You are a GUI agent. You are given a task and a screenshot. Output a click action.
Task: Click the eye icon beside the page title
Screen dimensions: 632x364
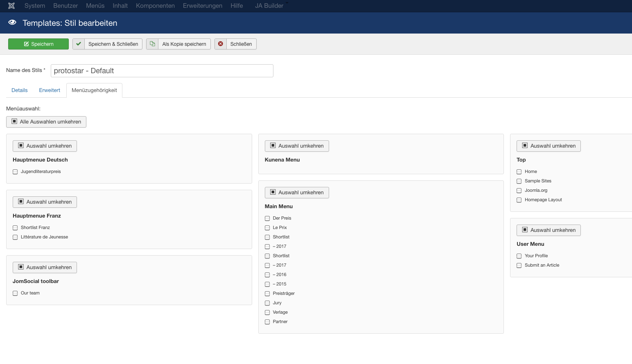pyautogui.click(x=12, y=22)
